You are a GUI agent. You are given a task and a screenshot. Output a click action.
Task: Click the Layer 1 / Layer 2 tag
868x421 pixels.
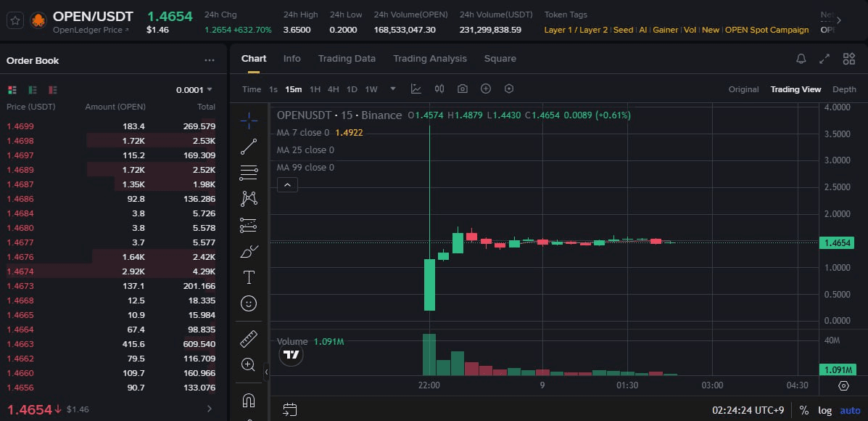pos(576,30)
